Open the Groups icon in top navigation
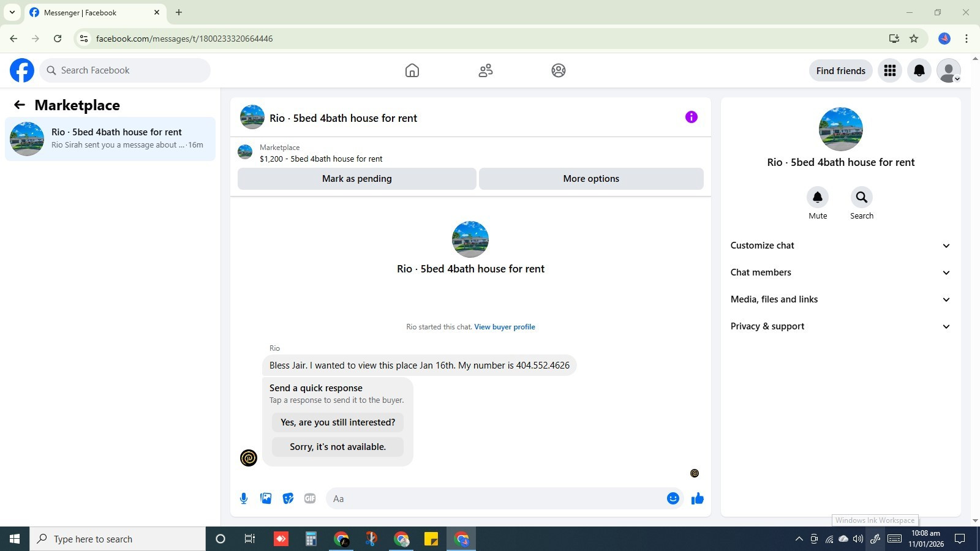 point(559,70)
